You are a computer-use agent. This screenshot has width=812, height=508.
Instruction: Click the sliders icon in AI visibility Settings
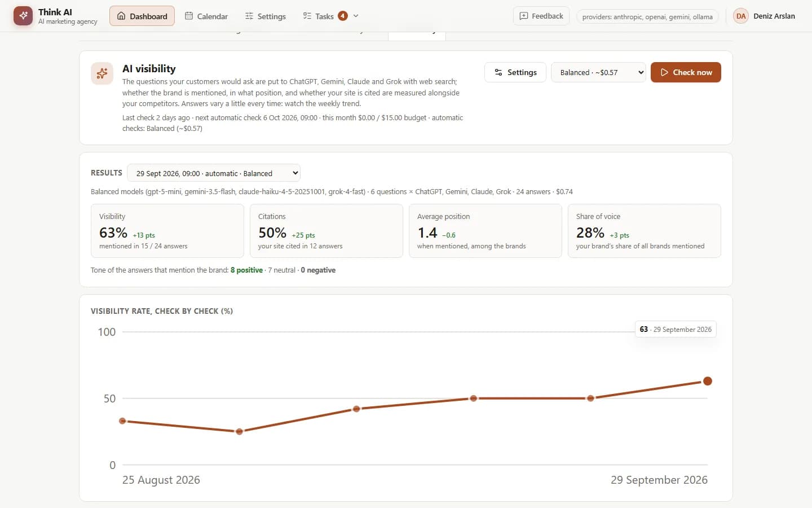(x=498, y=72)
